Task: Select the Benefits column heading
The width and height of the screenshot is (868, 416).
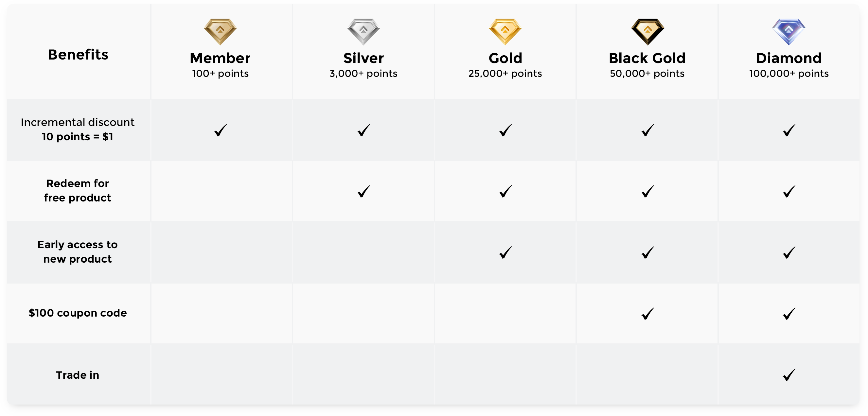Action: coord(78,55)
